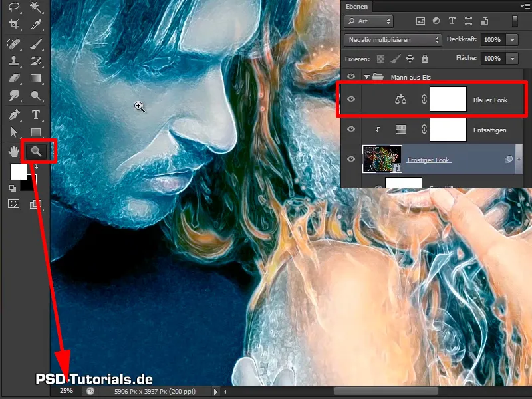This screenshot has height=399, width=532.
Task: Open the foreground color picker
Action: click(x=19, y=172)
